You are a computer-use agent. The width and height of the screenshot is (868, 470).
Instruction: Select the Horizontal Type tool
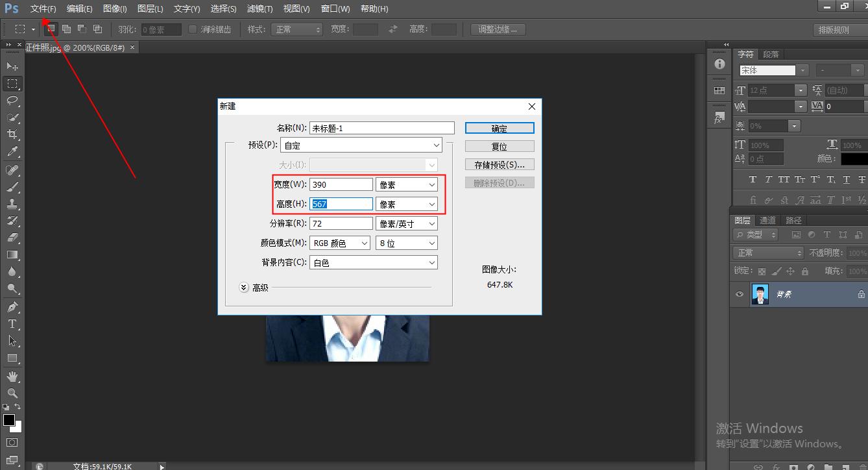(x=12, y=323)
